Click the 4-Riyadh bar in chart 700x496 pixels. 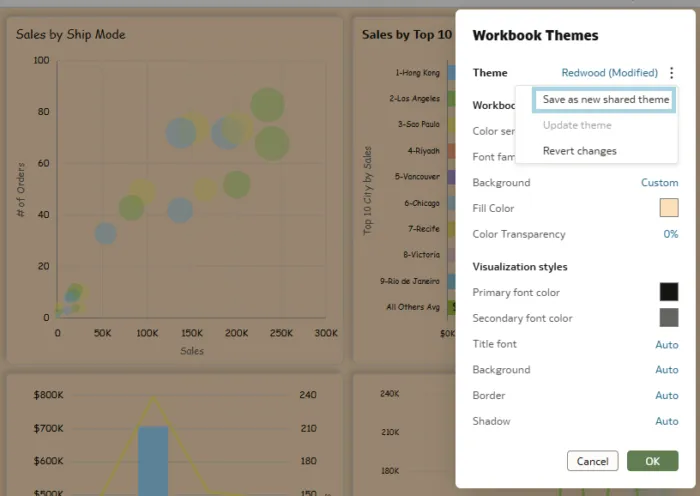[451, 151]
